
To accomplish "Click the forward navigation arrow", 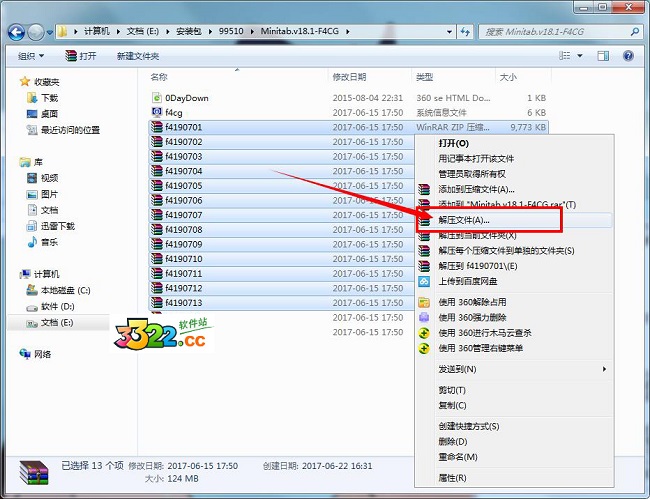I will tap(36, 32).
